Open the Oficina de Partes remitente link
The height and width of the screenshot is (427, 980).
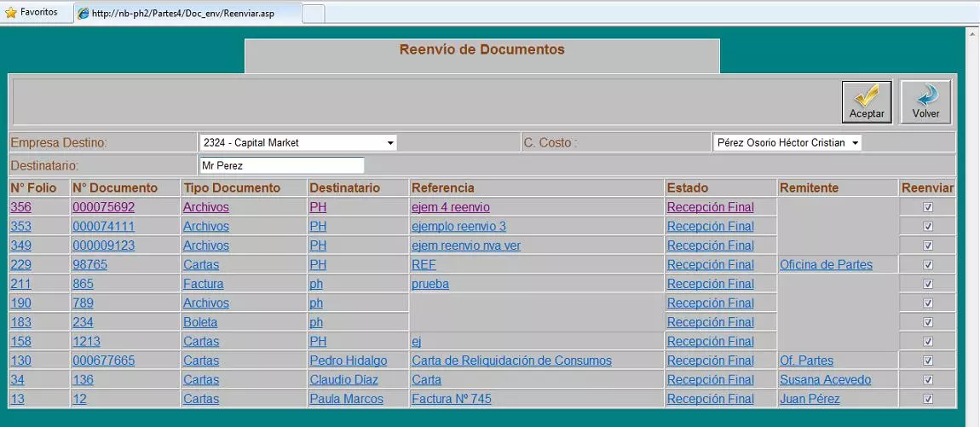tap(826, 265)
